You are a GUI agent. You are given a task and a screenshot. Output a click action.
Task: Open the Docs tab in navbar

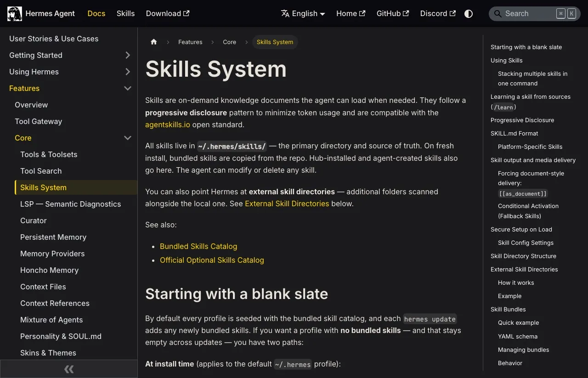(96, 14)
